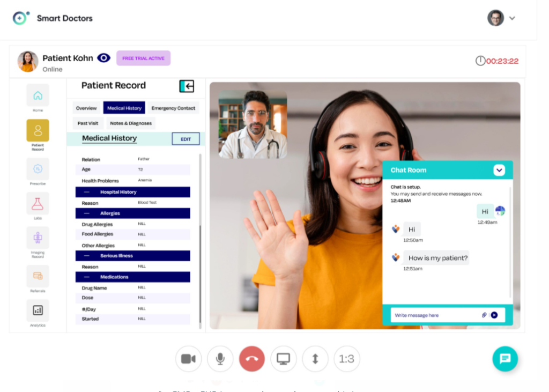Screen dimensions: 549x392
Task: Toggle the video camera on or off
Action: 188,359
